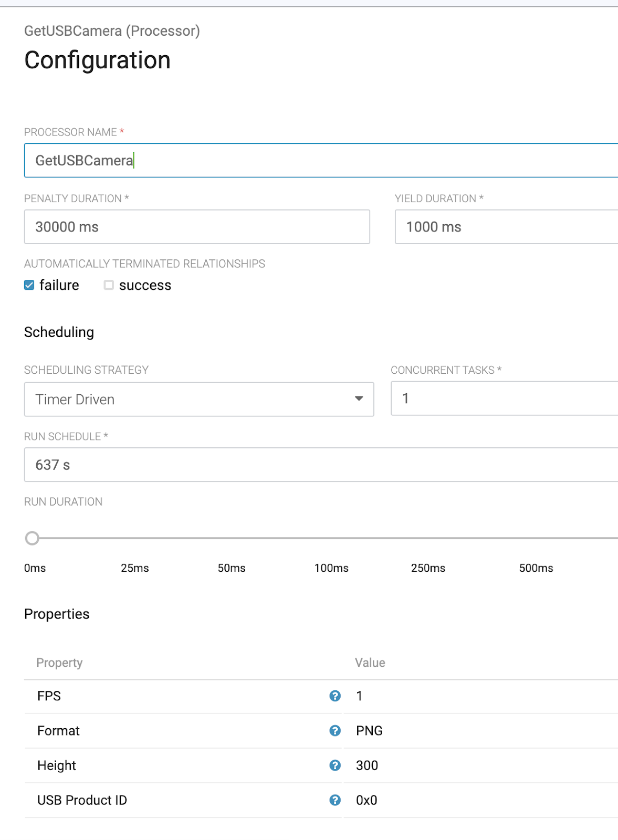Uncheck the failure relationship checkbox

[x=29, y=285]
